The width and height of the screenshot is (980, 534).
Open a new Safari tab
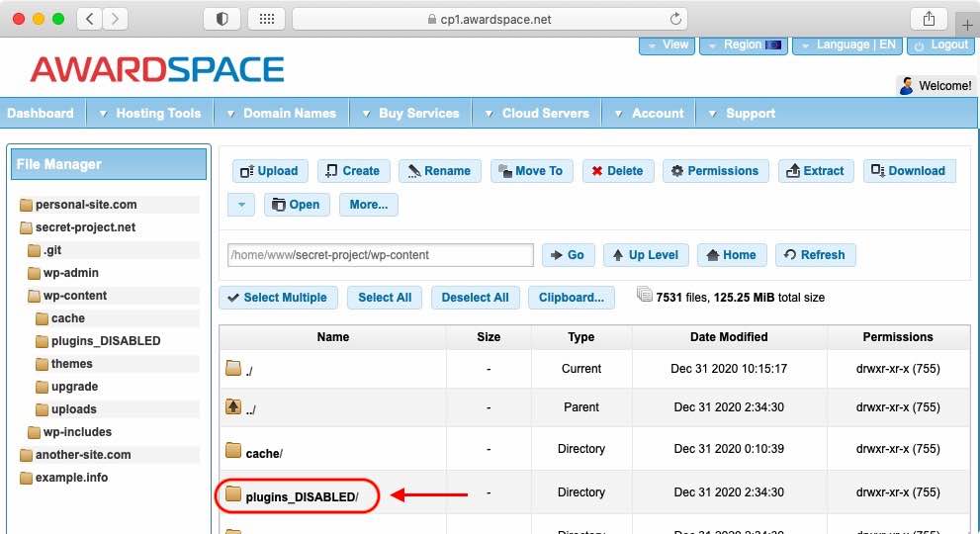(x=967, y=25)
